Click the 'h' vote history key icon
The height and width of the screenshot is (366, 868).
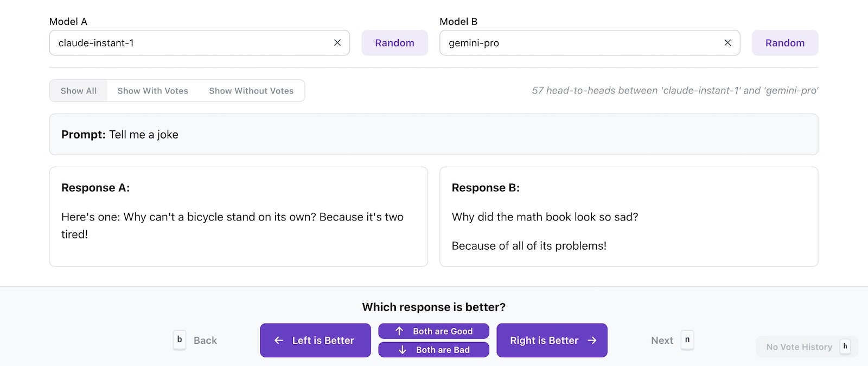(845, 346)
